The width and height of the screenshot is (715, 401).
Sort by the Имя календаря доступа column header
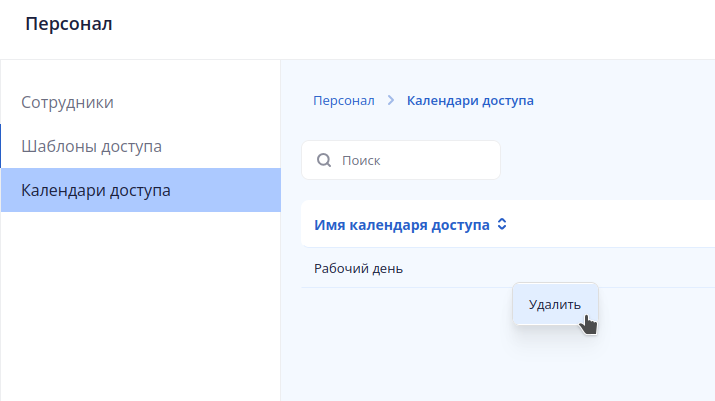click(x=402, y=225)
